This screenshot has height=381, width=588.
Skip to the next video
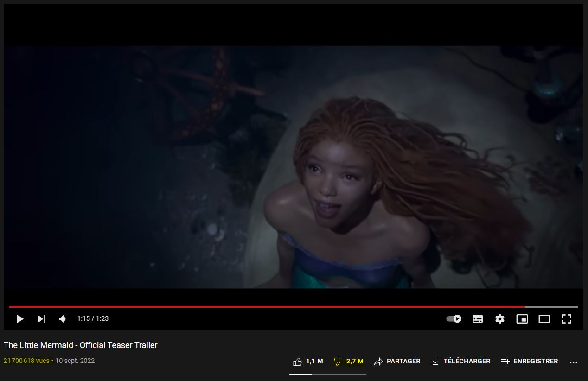[x=42, y=319]
